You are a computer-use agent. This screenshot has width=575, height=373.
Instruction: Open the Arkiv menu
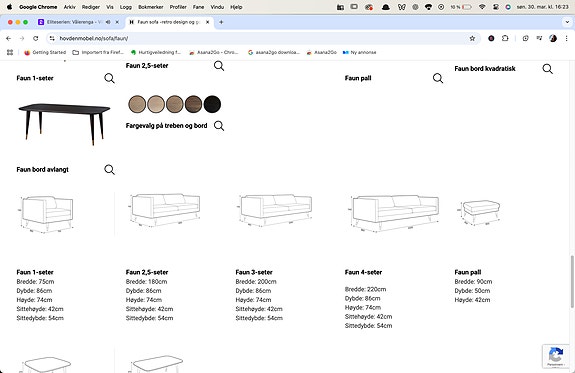pos(70,7)
